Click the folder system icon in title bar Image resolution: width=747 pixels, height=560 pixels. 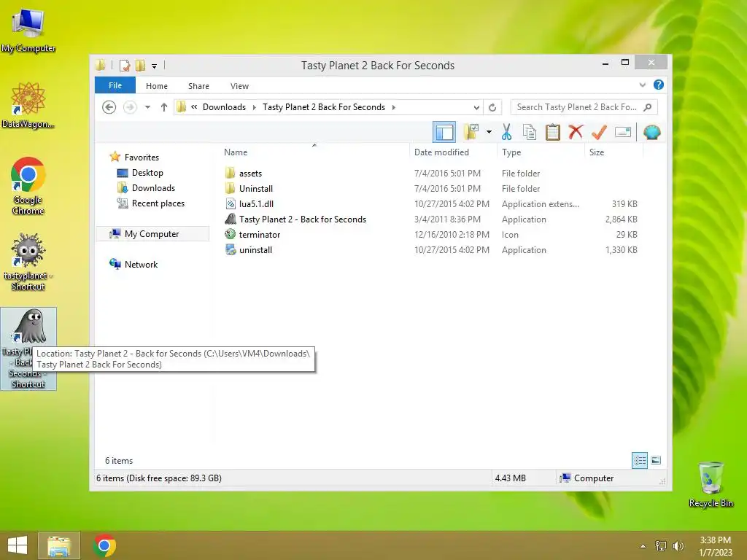click(101, 65)
